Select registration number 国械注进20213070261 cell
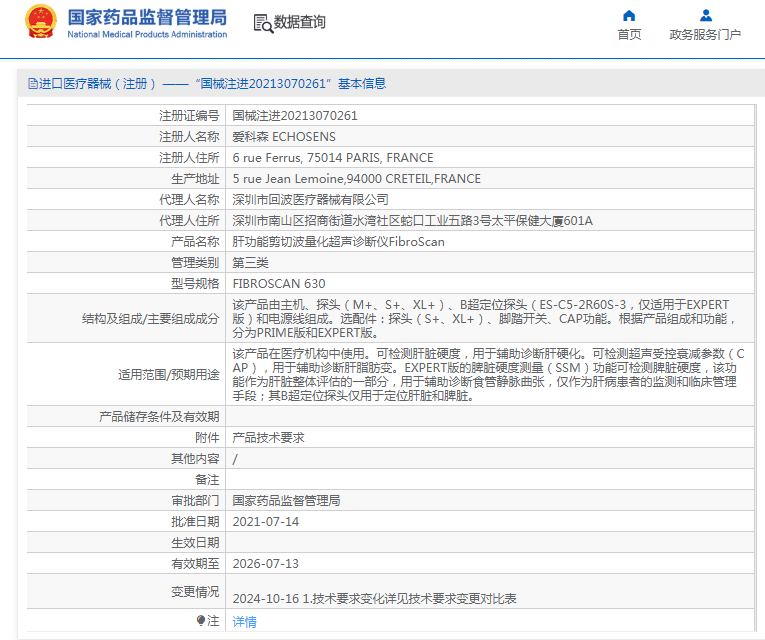765x640 pixels. (295, 116)
